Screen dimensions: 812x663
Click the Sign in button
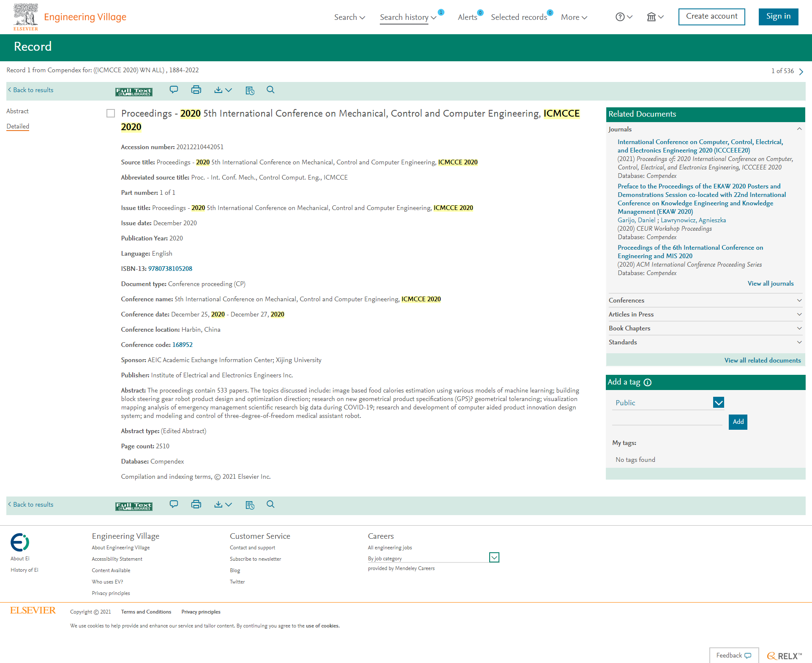tap(778, 16)
